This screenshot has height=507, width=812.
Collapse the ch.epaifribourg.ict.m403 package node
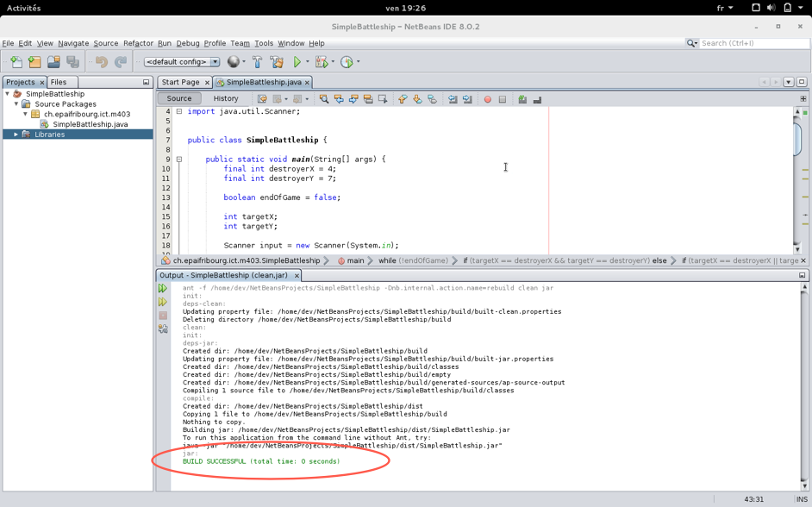(x=25, y=114)
